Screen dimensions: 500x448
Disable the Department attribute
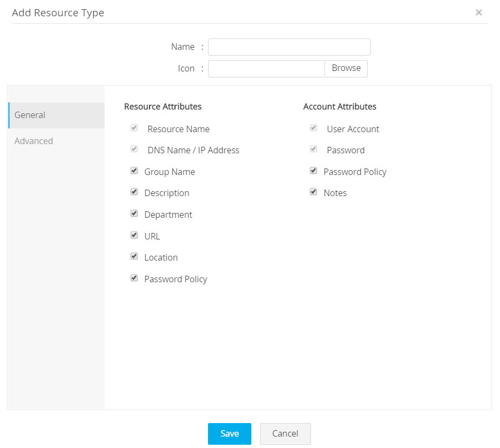pos(134,213)
